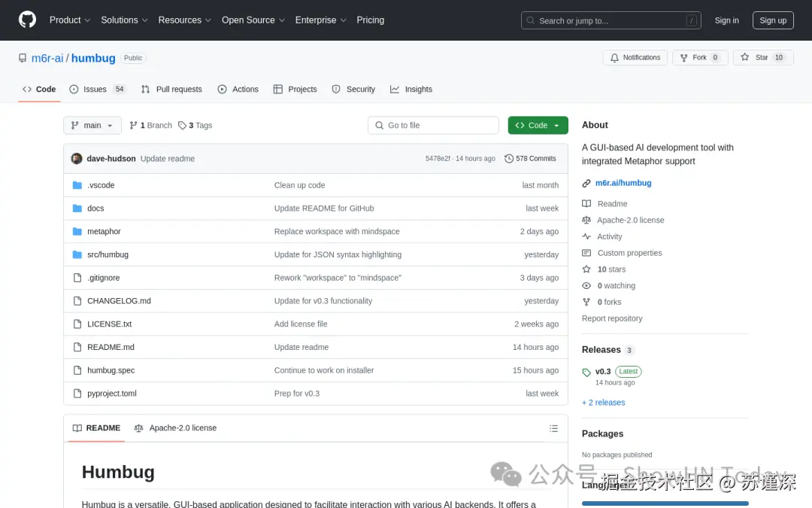Switch to the Projects tab
812x508 pixels.
(295, 89)
